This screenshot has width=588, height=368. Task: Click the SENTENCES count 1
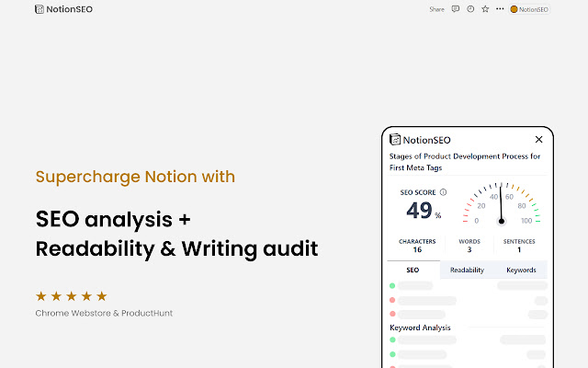(x=519, y=249)
